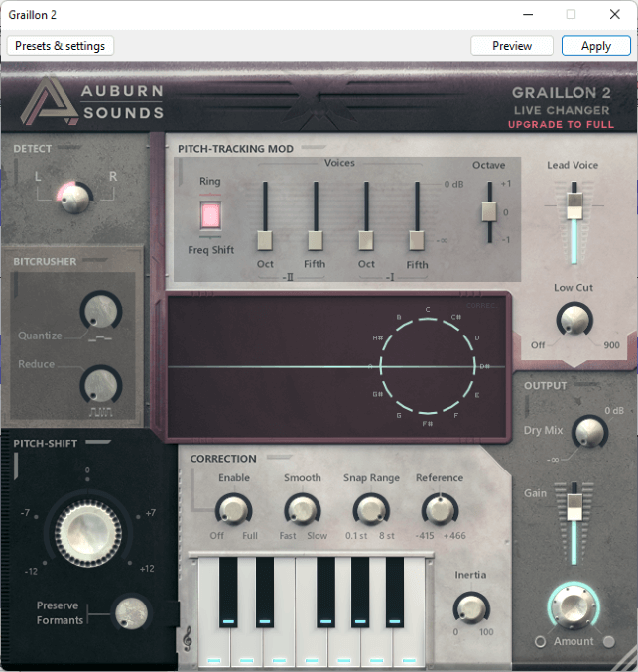Click the first Fifth voice fader handle
Viewport: 638px width, 672px height.
click(316, 241)
